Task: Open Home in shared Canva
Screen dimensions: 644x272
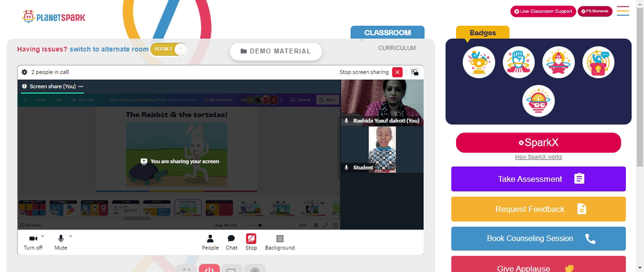Action: [x=41, y=100]
